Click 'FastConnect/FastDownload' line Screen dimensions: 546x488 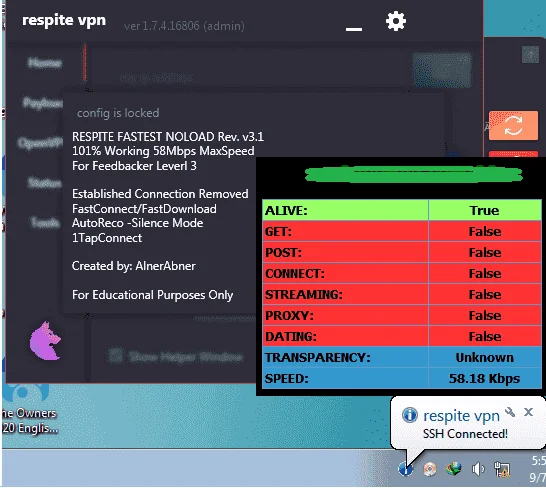click(x=144, y=209)
